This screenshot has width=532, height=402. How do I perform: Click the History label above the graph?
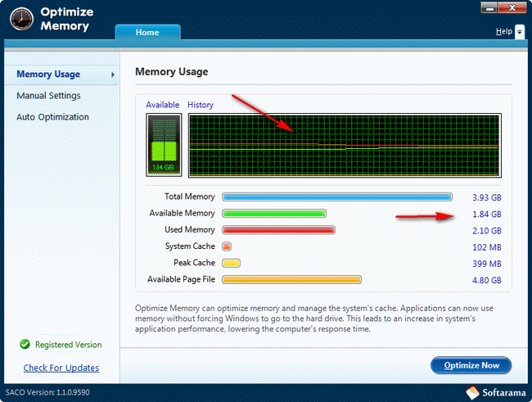tap(201, 105)
